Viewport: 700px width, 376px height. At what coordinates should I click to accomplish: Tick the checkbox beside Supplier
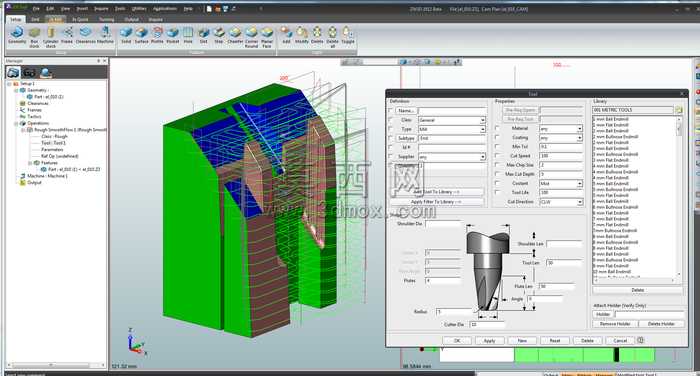pyautogui.click(x=391, y=157)
